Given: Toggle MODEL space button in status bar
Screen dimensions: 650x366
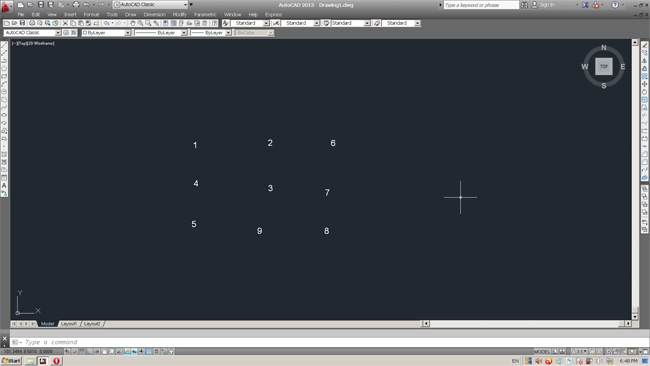Looking at the screenshot, I should (x=541, y=351).
